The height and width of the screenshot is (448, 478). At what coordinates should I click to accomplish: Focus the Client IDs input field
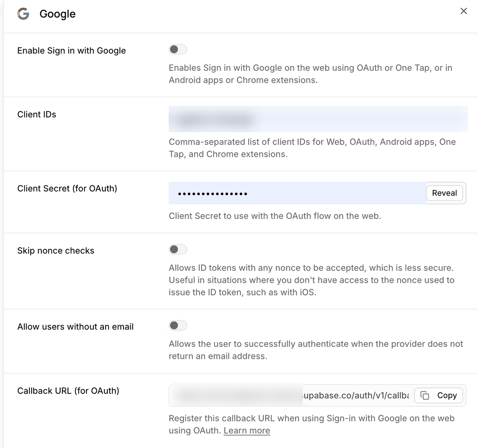pos(318,119)
